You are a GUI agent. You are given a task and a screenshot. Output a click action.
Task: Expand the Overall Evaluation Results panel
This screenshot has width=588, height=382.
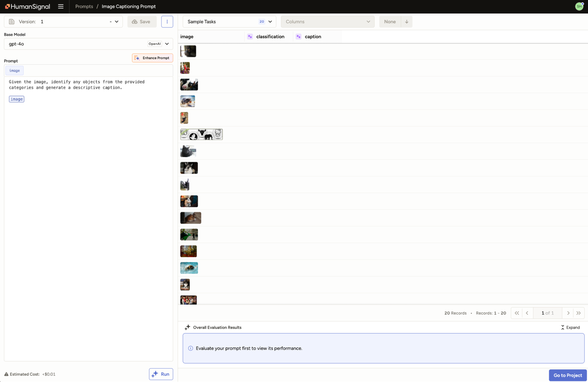tap(570, 327)
